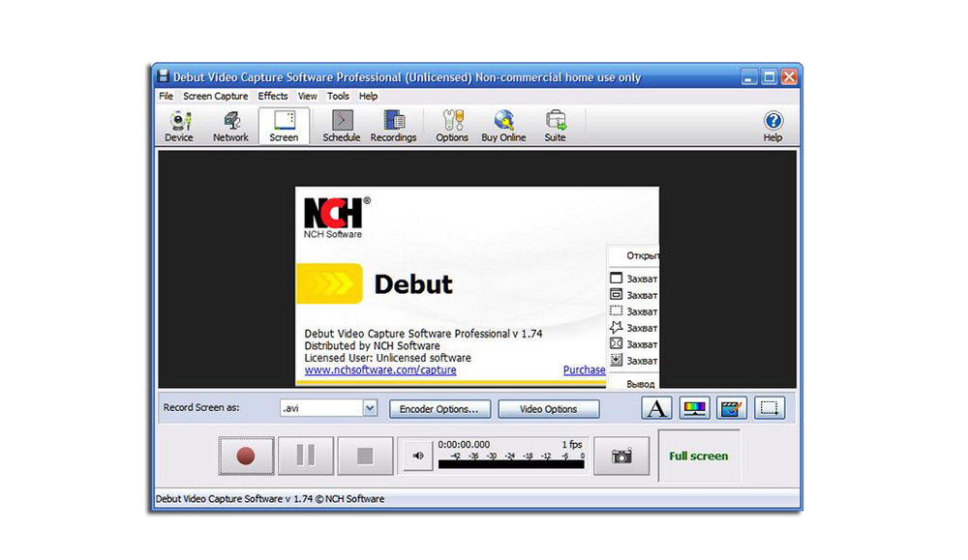
Task: Click the Buy Online toolbar icon
Action: 503,127
